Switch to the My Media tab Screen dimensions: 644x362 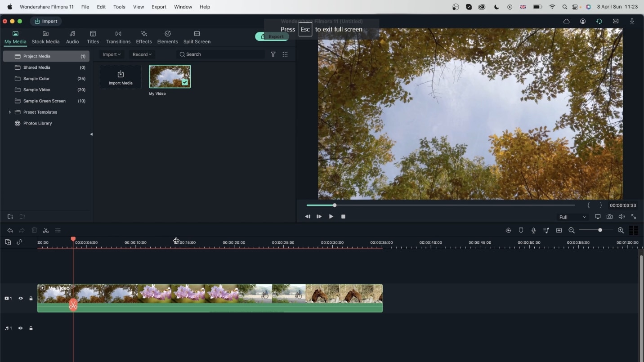pyautogui.click(x=15, y=37)
